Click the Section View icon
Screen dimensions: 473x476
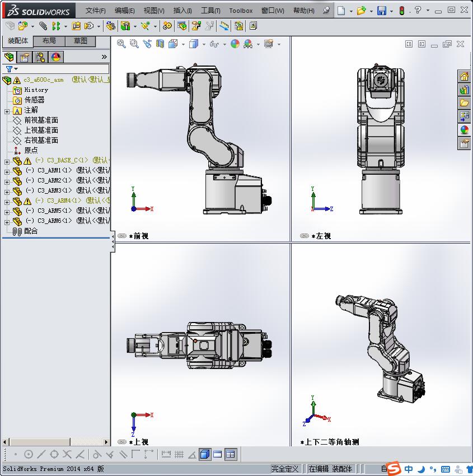[160, 44]
